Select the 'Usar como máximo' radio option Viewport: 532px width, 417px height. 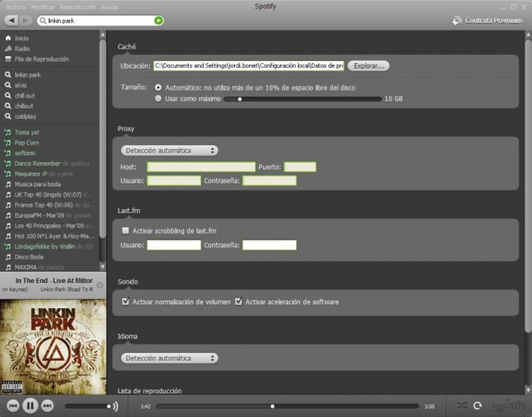pyautogui.click(x=158, y=99)
